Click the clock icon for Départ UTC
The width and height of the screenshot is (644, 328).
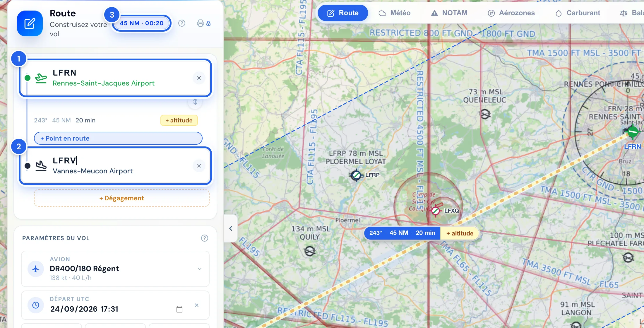click(x=36, y=305)
